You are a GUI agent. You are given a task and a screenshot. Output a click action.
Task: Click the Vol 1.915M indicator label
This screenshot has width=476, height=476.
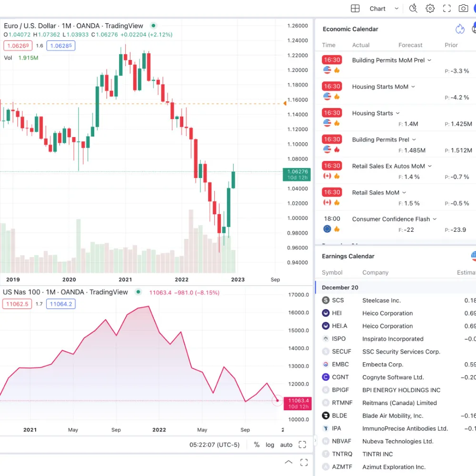[21, 58]
